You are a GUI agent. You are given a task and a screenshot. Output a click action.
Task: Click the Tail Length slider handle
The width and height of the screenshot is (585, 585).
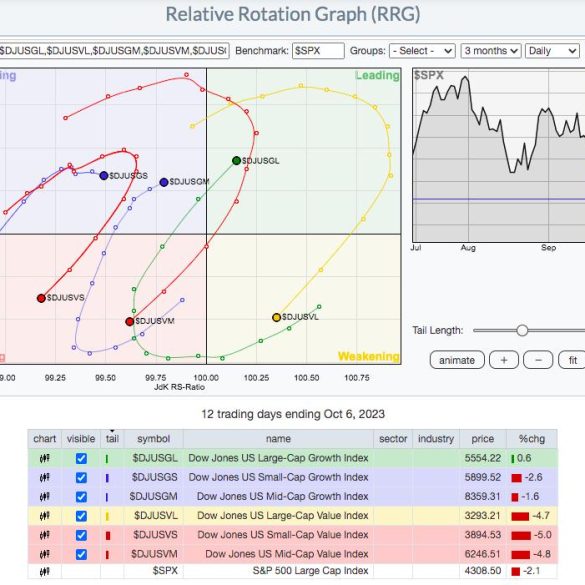[522, 330]
